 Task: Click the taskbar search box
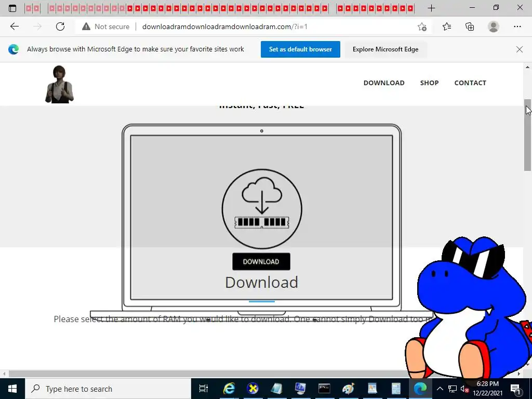point(108,389)
